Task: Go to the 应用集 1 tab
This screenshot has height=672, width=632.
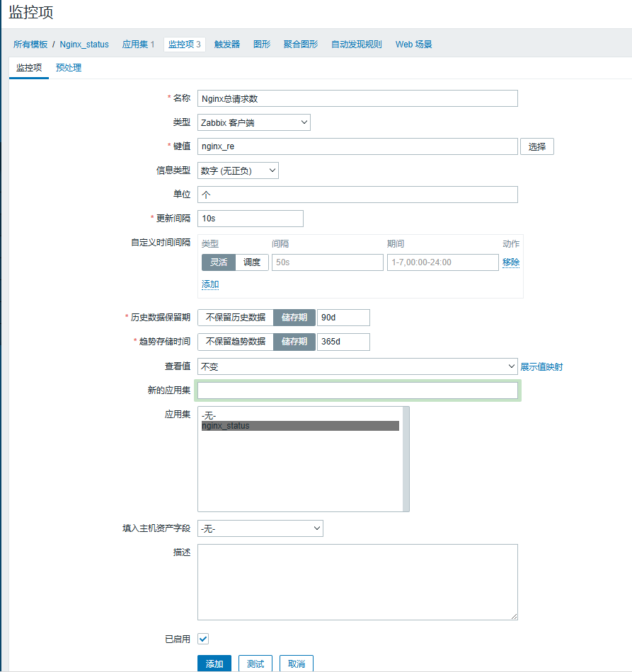Action: (138, 44)
